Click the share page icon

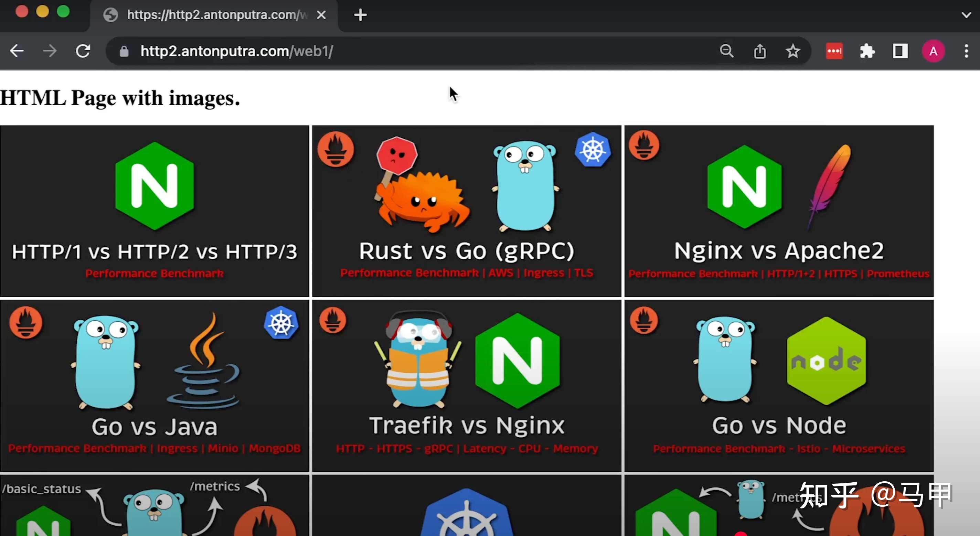coord(760,51)
